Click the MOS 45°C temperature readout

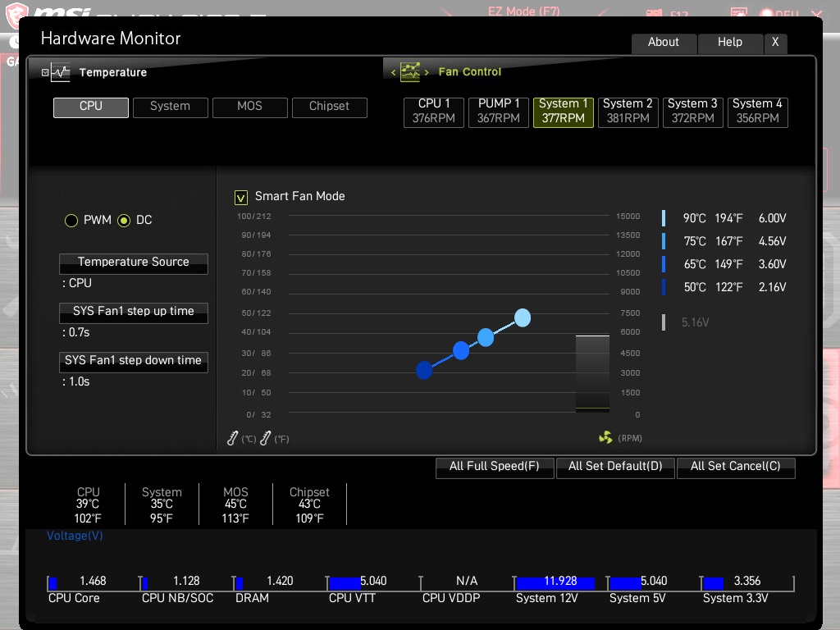235,504
